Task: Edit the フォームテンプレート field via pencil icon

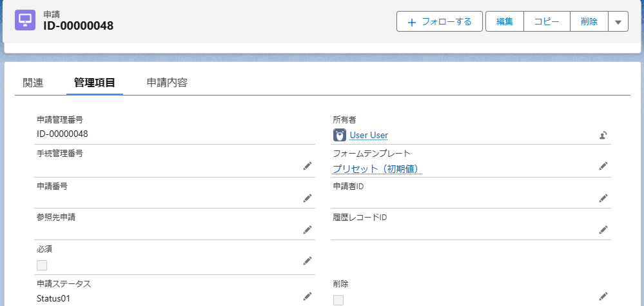Action: pyautogui.click(x=603, y=166)
